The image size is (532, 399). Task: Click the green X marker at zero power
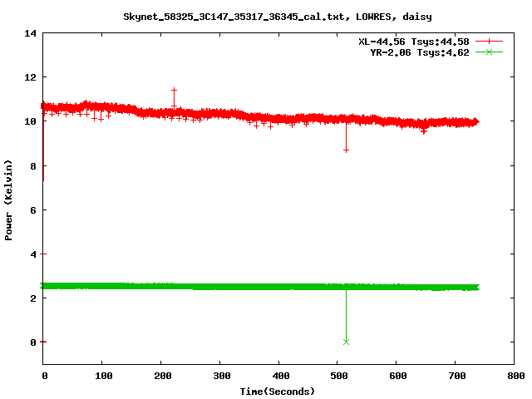pos(346,342)
